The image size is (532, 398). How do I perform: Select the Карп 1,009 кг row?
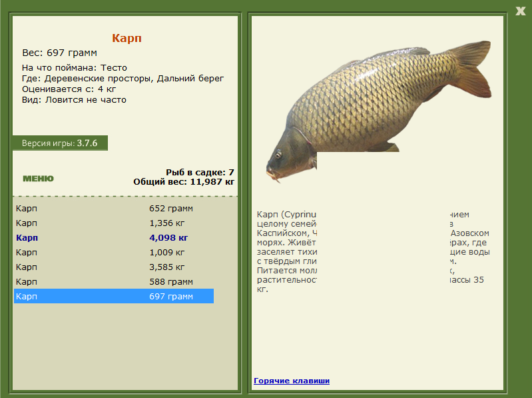pyautogui.click(x=114, y=252)
